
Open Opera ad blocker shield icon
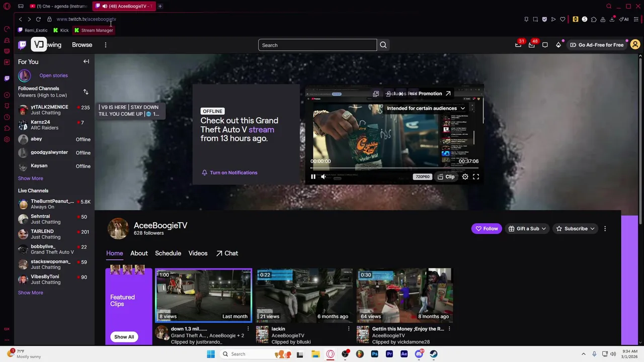click(x=544, y=19)
